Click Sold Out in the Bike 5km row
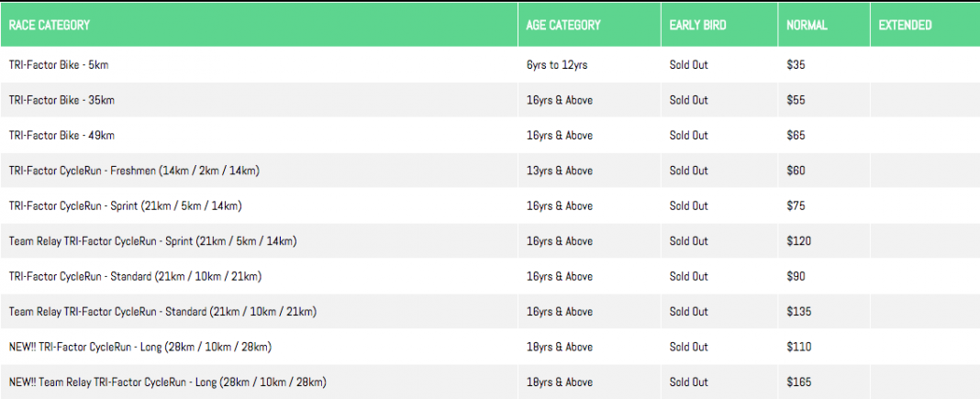The height and width of the screenshot is (399, 980). pyautogui.click(x=688, y=65)
